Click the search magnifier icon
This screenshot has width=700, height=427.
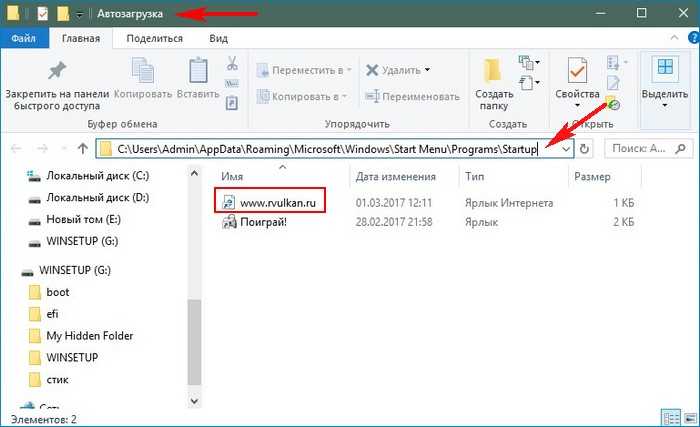tap(681, 148)
